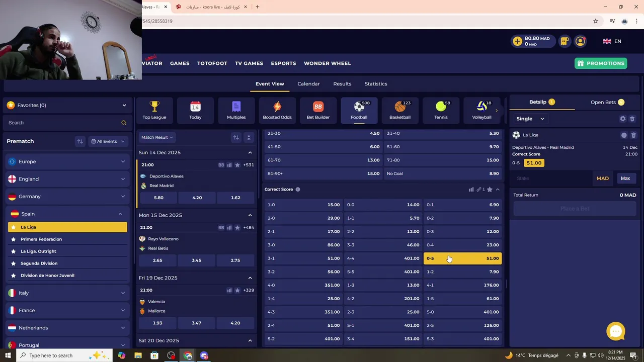Open statistics icon for Deportivo Alaves match
The height and width of the screenshot is (362, 644).
(229, 165)
